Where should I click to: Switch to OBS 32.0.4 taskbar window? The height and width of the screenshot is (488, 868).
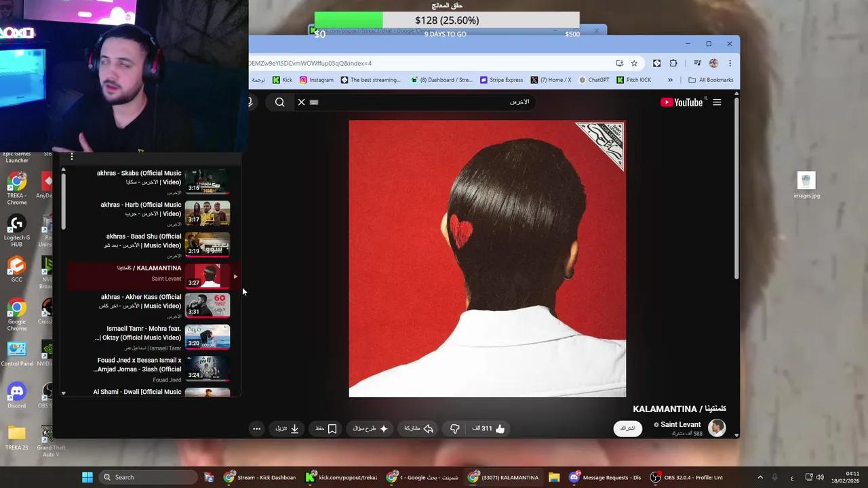[687, 477]
